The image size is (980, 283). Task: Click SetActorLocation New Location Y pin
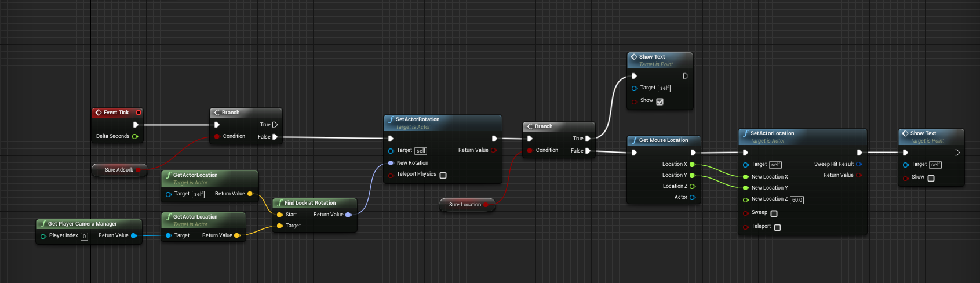tap(746, 188)
